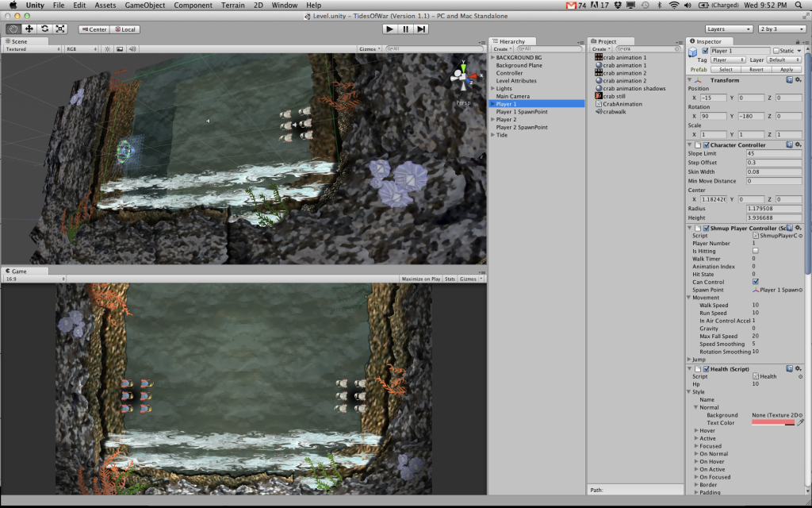Image resolution: width=812 pixels, height=508 pixels.
Task: Toggle Center pivot mode button
Action: point(94,29)
